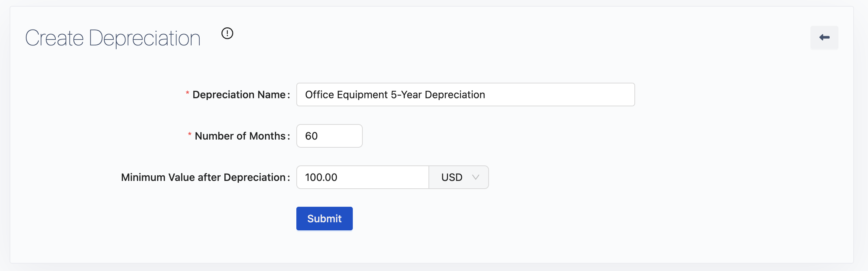Screen dimensions: 868x271
Task: Focus the Depreciation Name input field
Action: click(x=465, y=95)
